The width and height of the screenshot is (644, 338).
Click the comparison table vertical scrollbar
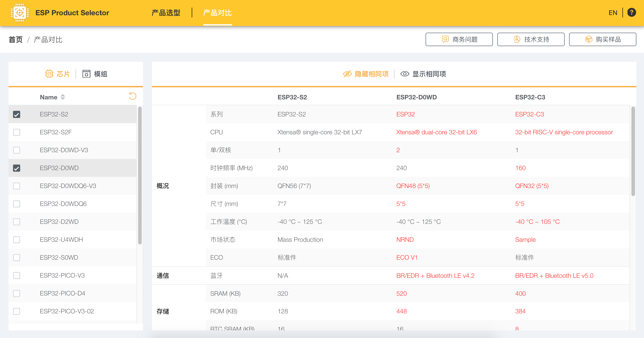(x=633, y=151)
